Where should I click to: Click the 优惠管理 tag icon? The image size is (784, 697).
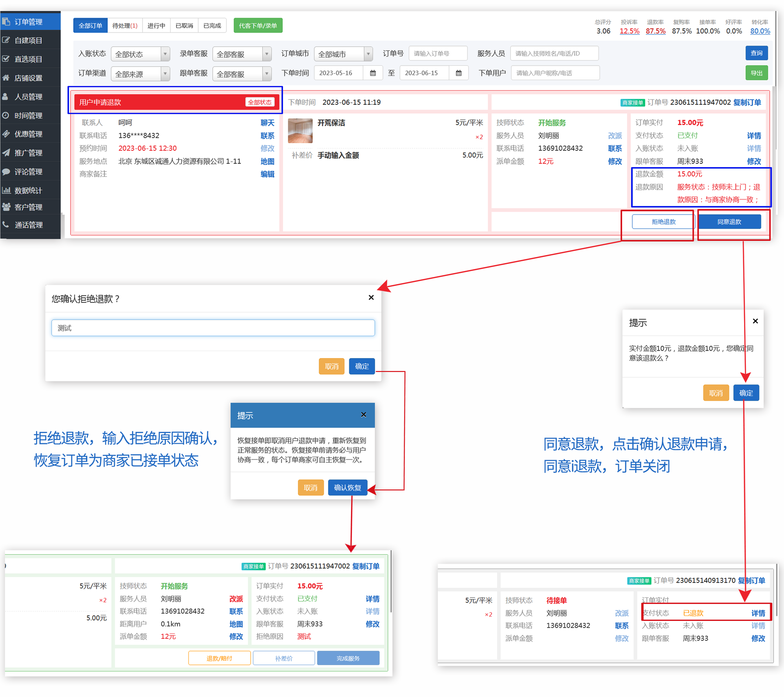pyautogui.click(x=6, y=134)
